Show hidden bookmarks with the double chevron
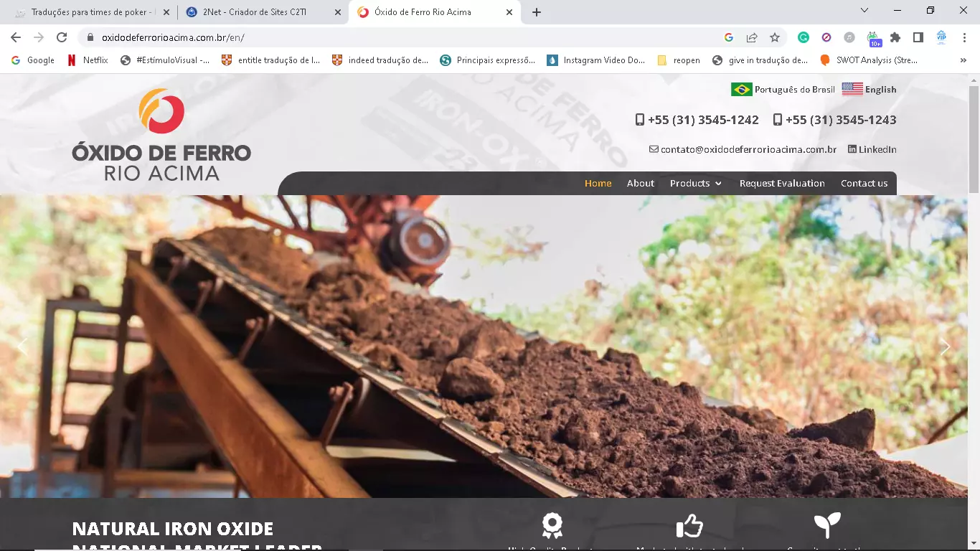 point(963,60)
